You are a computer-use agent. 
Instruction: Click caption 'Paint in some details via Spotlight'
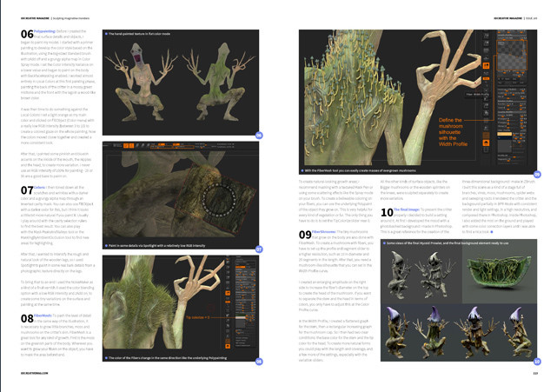click(156, 246)
